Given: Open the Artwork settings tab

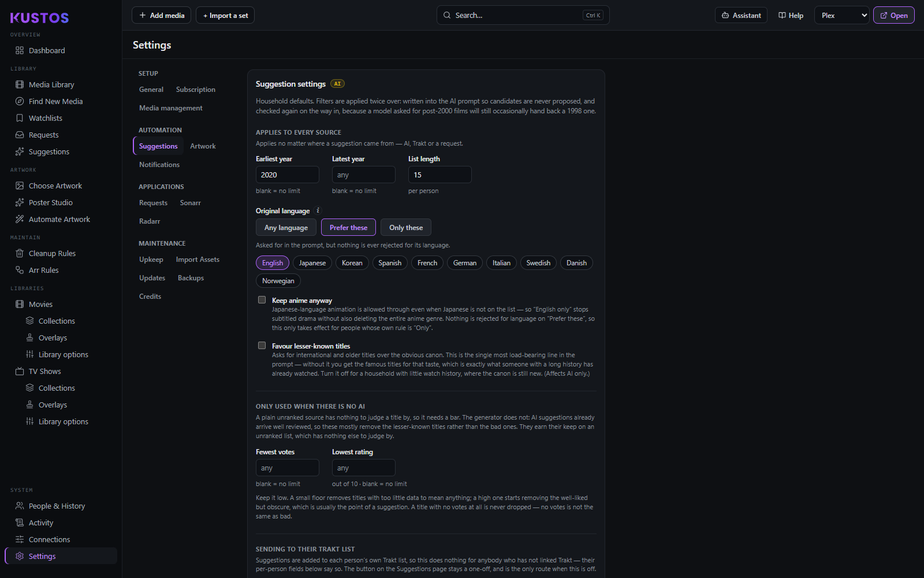Looking at the screenshot, I should (x=203, y=146).
